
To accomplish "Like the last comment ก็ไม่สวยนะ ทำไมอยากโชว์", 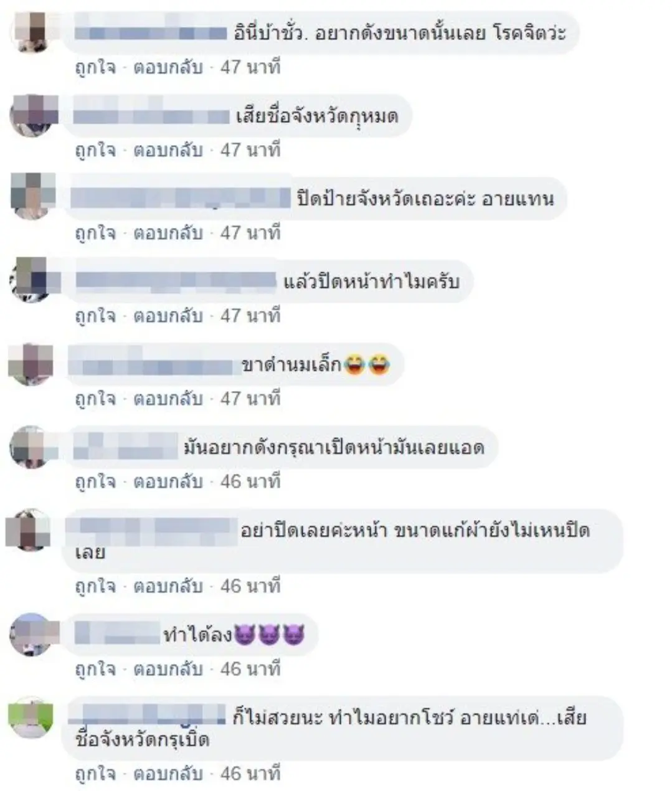I will point(95,774).
